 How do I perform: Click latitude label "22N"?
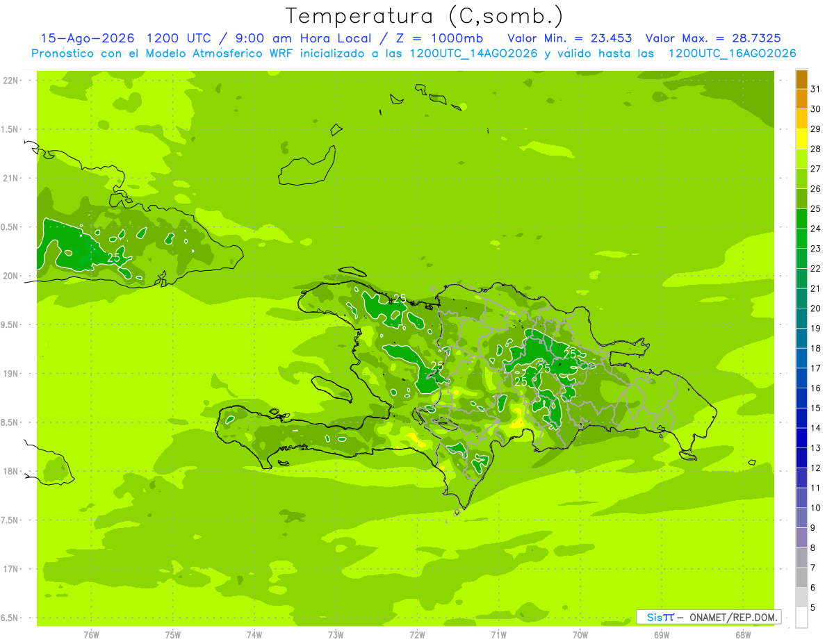tap(11, 81)
